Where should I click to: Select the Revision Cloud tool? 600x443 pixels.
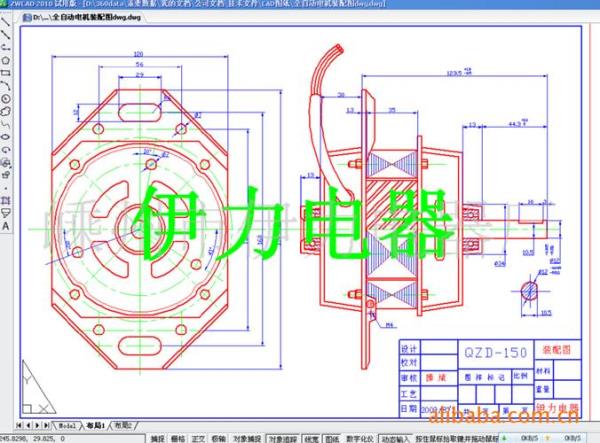pyautogui.click(x=5, y=111)
